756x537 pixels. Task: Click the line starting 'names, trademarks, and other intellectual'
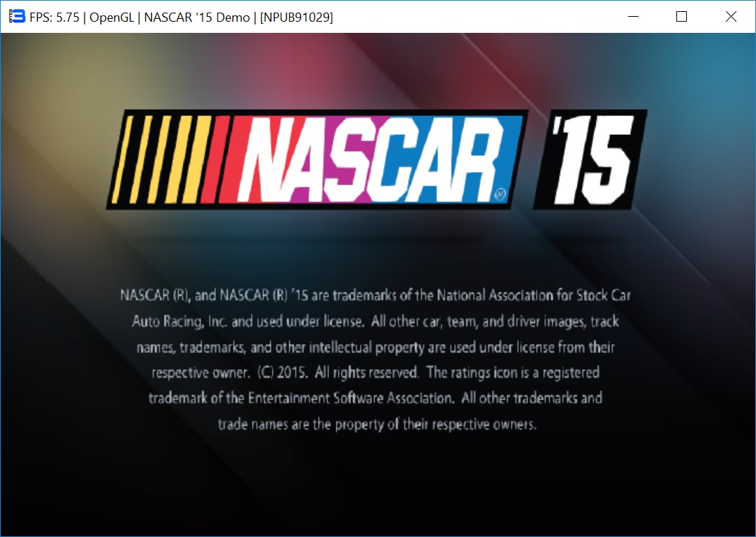(376, 348)
